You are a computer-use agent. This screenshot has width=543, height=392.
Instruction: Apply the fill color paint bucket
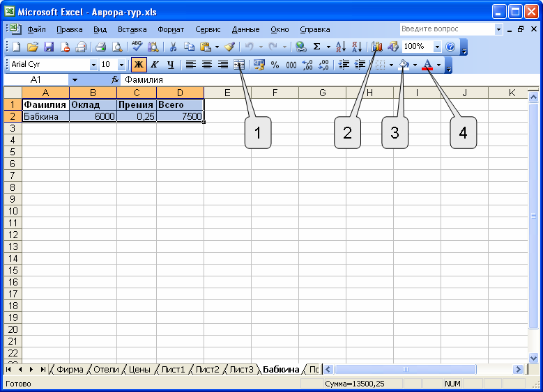click(x=404, y=64)
